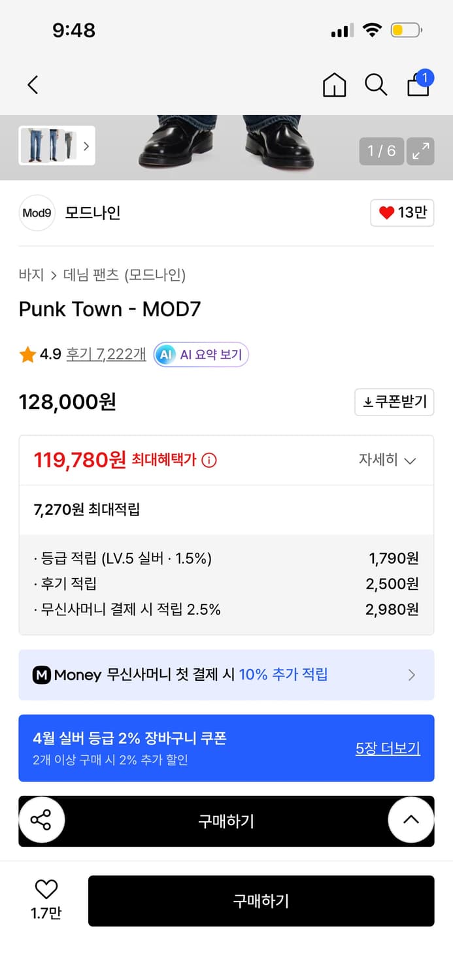Toggle the brand favorite heart showing 13만

pyautogui.click(x=402, y=213)
